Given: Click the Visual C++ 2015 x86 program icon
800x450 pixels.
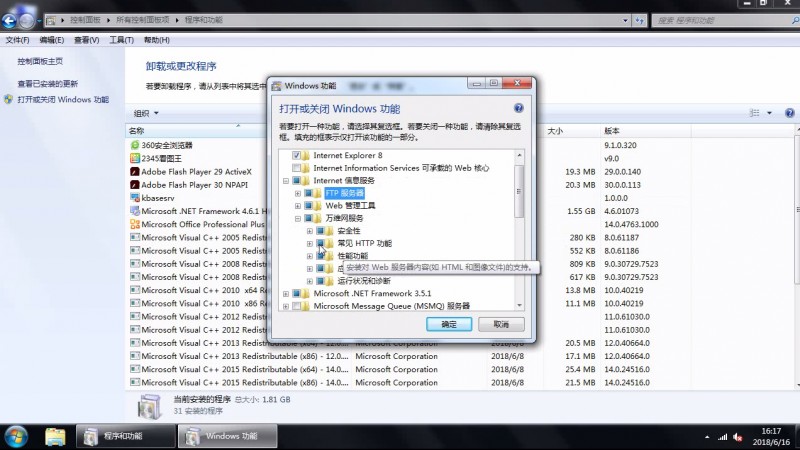Looking at the screenshot, I should tap(135, 383).
